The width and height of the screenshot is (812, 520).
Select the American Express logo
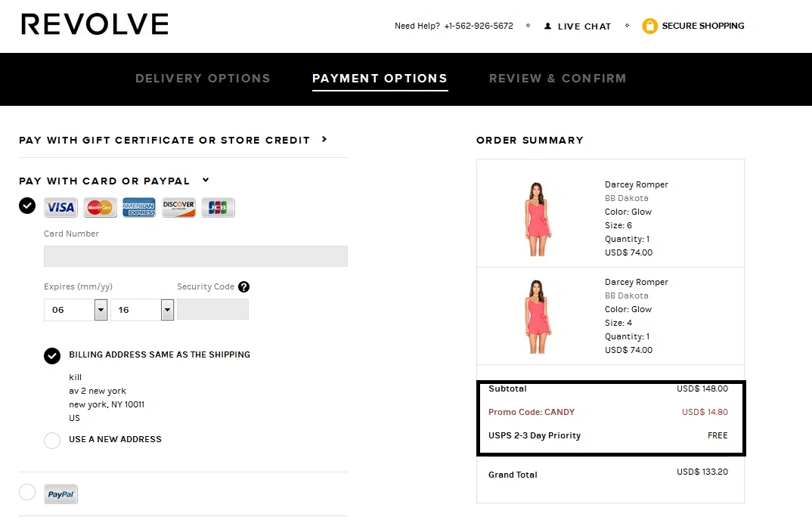tap(139, 207)
